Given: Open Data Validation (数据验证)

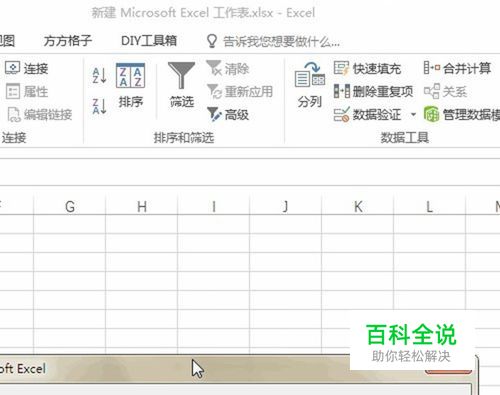Looking at the screenshot, I should [x=367, y=114].
